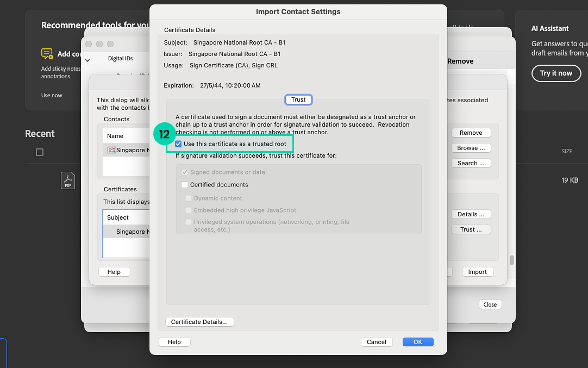The width and height of the screenshot is (588, 368).
Task: Cancel the Import Contact Settings dialog
Action: (x=376, y=342)
